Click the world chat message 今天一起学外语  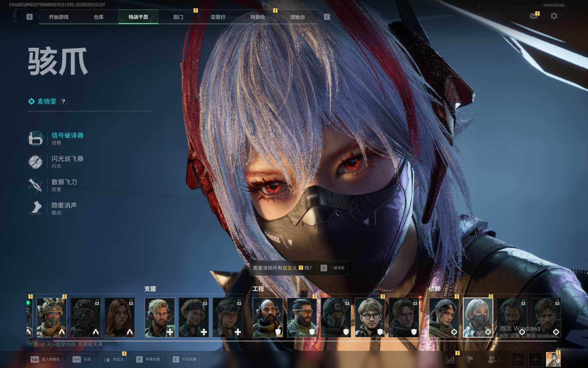click(65, 344)
